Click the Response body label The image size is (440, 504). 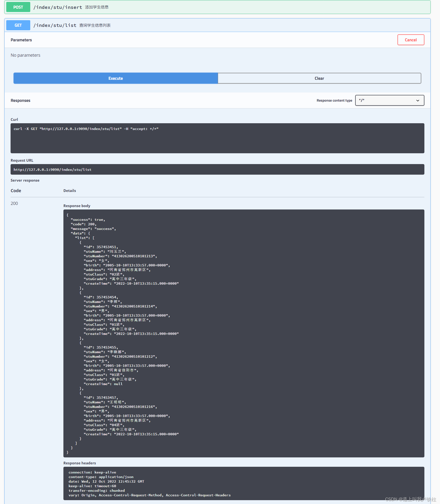point(77,206)
